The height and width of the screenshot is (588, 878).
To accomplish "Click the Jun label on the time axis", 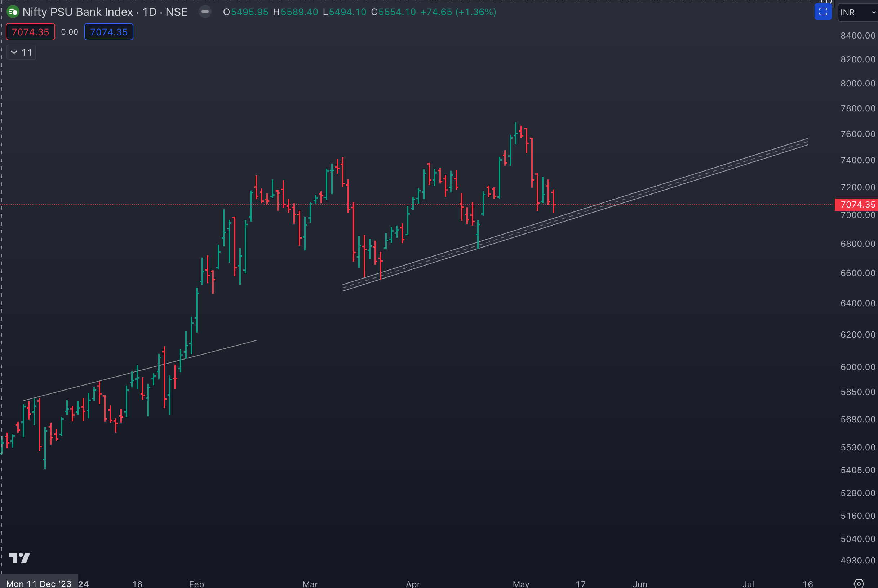I will [640, 584].
